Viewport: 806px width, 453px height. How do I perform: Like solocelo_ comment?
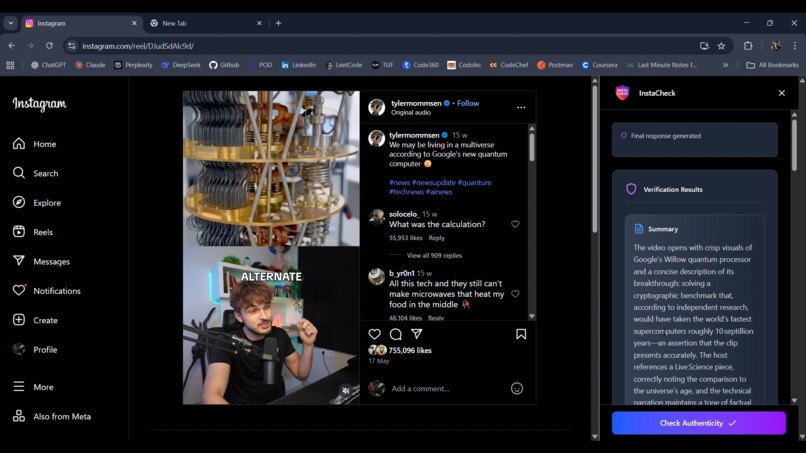pyautogui.click(x=515, y=224)
